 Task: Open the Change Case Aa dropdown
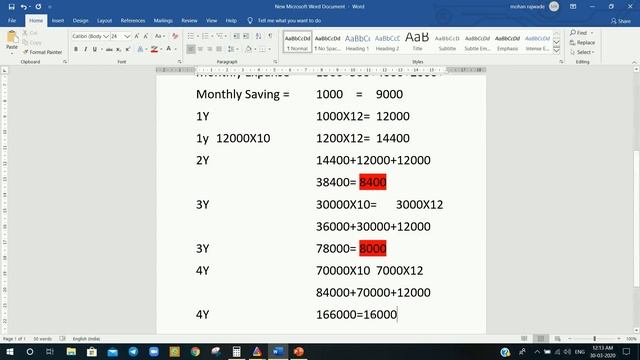point(160,36)
